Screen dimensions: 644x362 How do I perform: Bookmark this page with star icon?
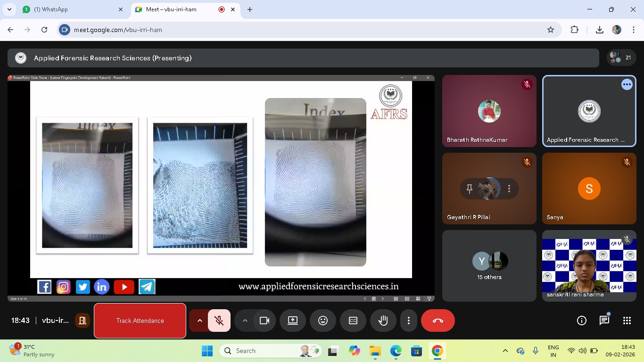tap(551, 30)
